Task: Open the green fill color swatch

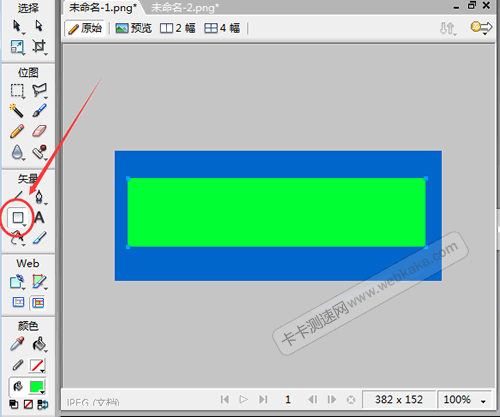Action: pyautogui.click(x=37, y=387)
